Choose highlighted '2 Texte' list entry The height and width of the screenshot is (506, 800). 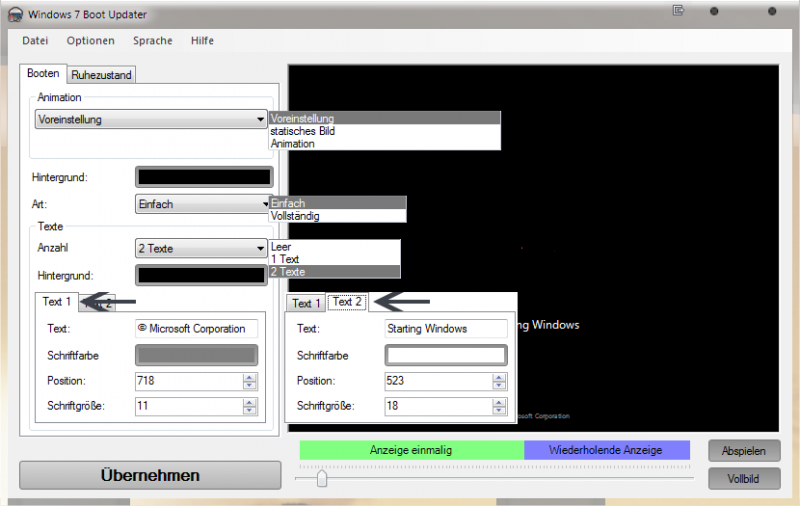335,272
